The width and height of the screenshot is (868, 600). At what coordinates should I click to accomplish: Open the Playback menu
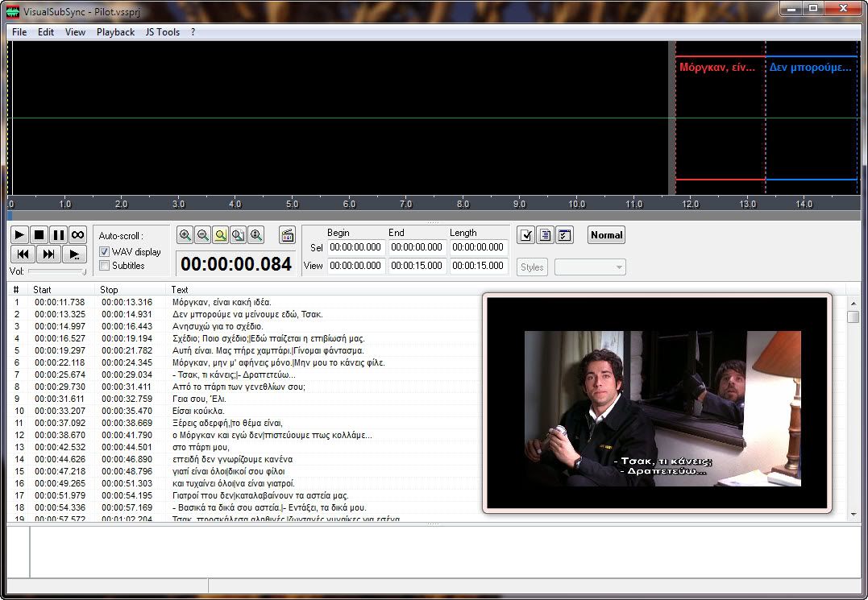tap(115, 32)
